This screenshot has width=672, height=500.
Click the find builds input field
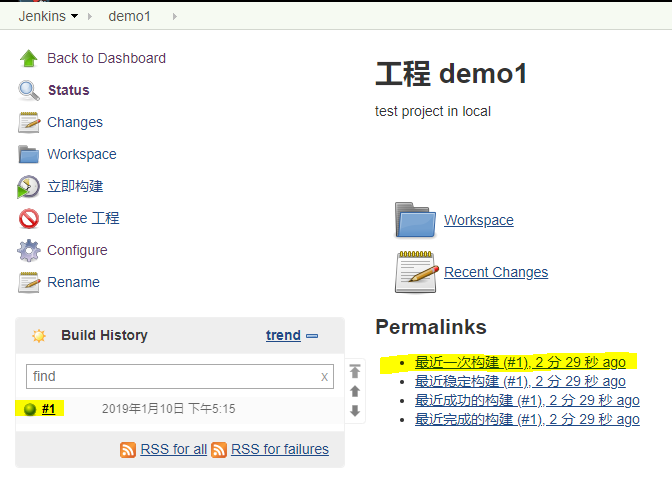coord(180,377)
